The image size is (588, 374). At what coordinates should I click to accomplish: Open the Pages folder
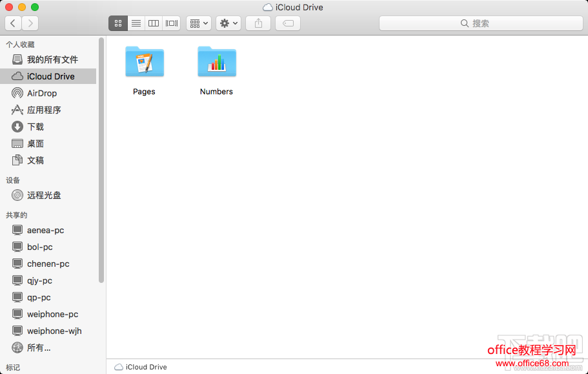(145, 61)
